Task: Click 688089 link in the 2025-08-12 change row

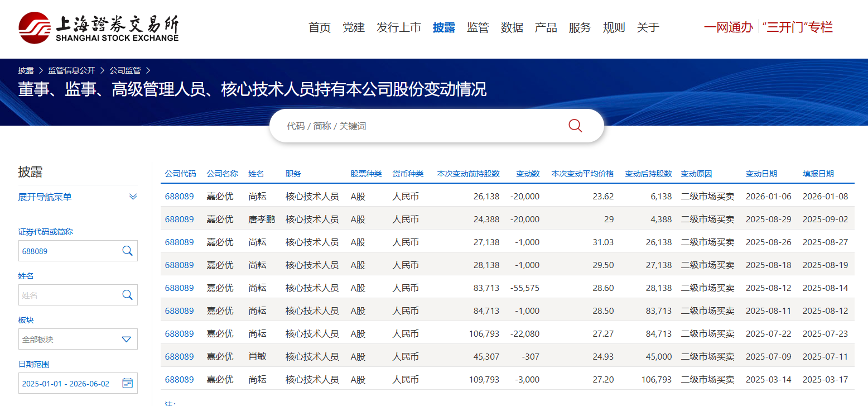Action: point(180,288)
